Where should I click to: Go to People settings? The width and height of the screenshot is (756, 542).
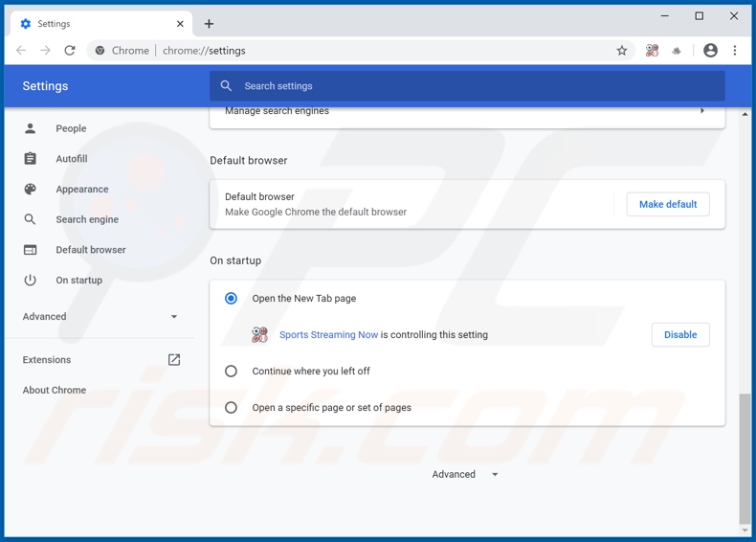[x=71, y=128]
